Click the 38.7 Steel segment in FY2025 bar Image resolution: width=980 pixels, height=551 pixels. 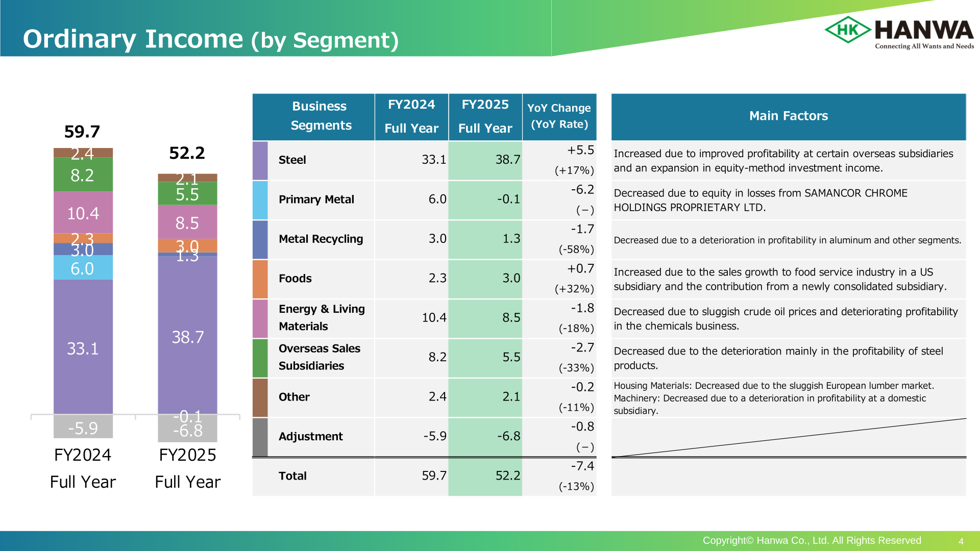[187, 335]
